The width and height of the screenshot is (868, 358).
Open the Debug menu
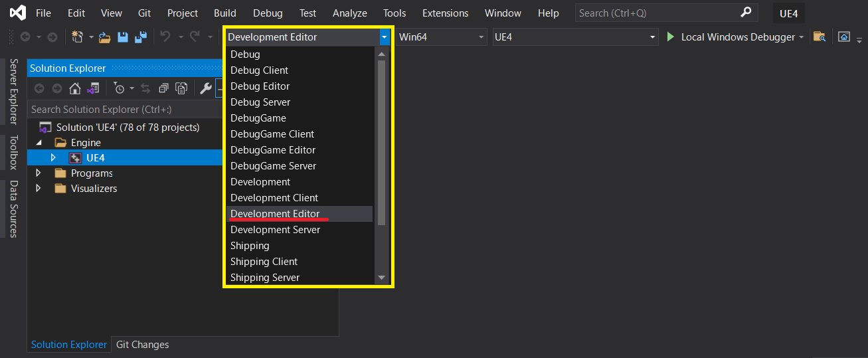click(268, 13)
